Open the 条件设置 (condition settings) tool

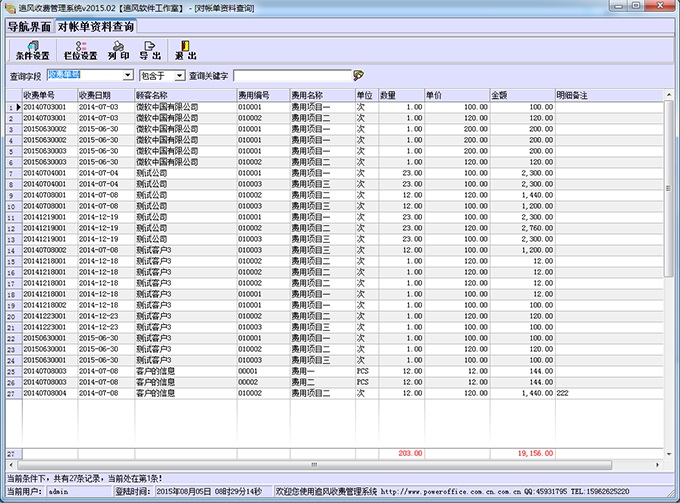pos(32,49)
